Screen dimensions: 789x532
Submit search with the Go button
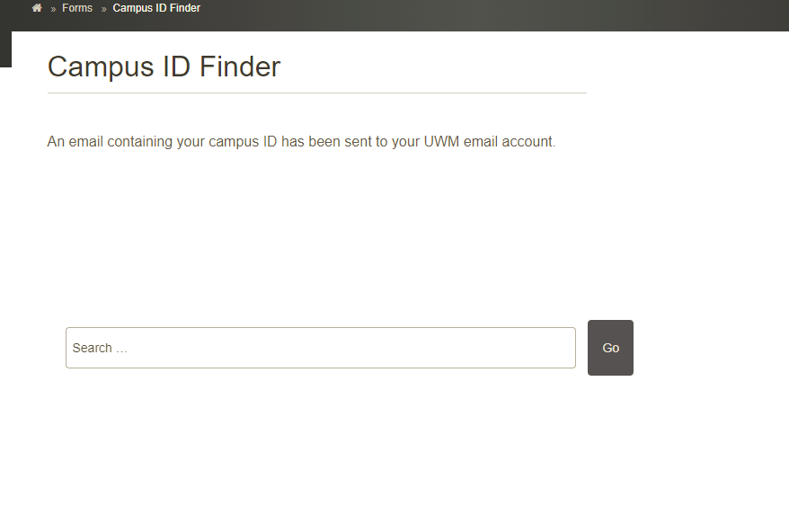click(x=610, y=348)
